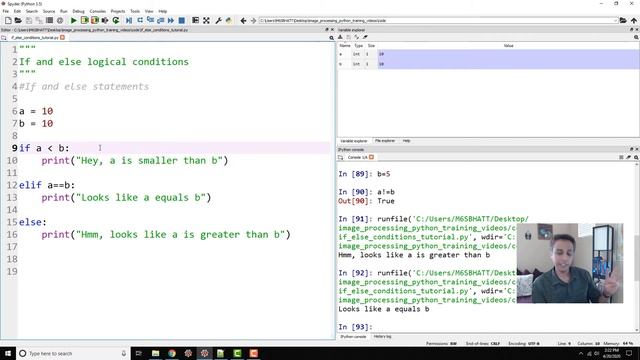The image size is (640, 360).
Task: Open the Run menu
Action: pos(64,11)
